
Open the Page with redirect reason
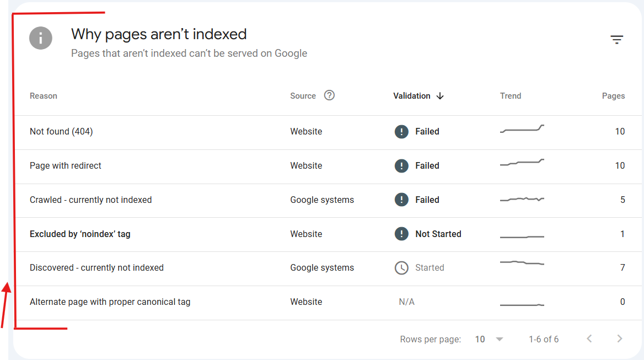coord(66,166)
